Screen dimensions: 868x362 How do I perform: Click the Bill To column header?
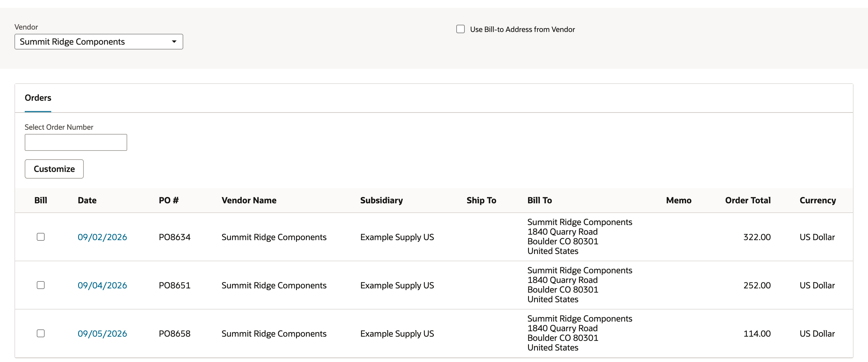539,200
